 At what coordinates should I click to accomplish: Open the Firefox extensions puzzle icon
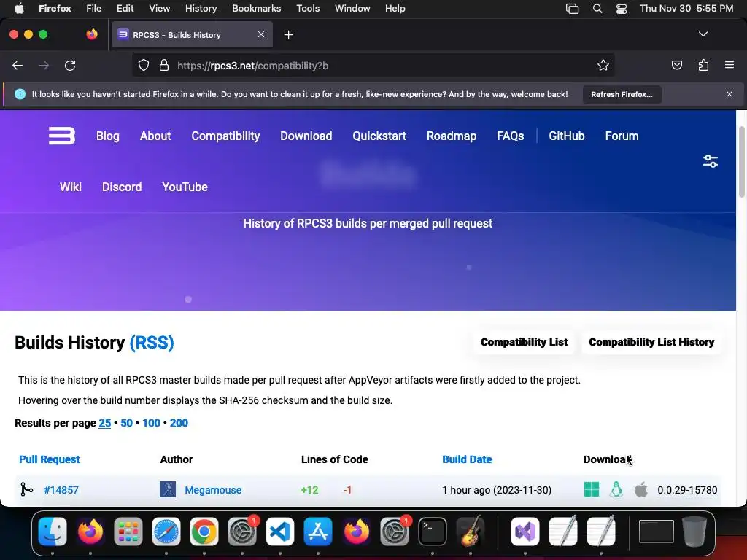tap(703, 65)
